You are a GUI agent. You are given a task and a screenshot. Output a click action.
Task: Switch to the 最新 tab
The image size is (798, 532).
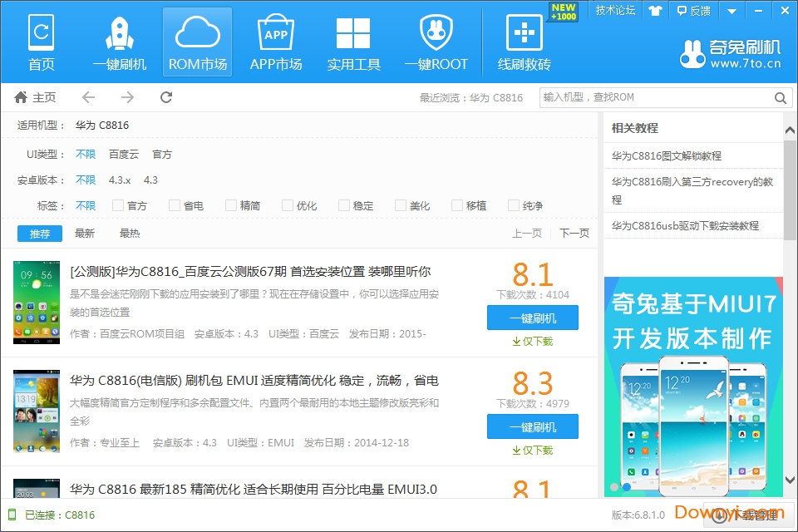coord(85,234)
